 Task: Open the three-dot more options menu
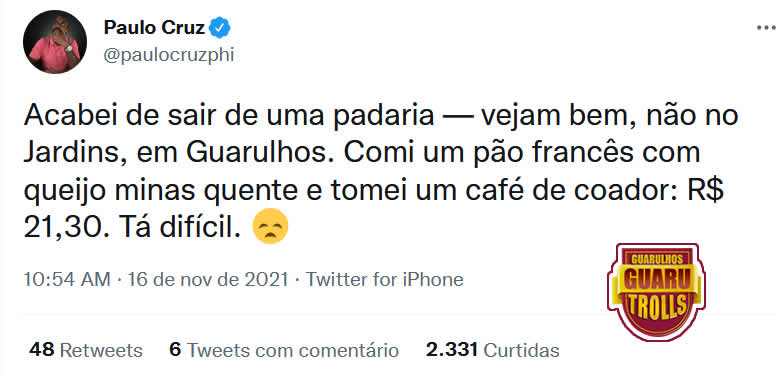(x=766, y=28)
